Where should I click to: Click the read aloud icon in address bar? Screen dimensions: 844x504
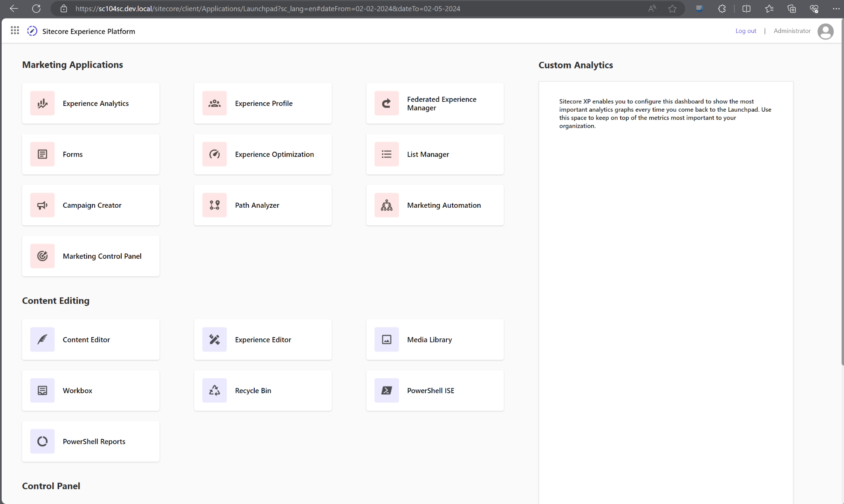pyautogui.click(x=652, y=9)
